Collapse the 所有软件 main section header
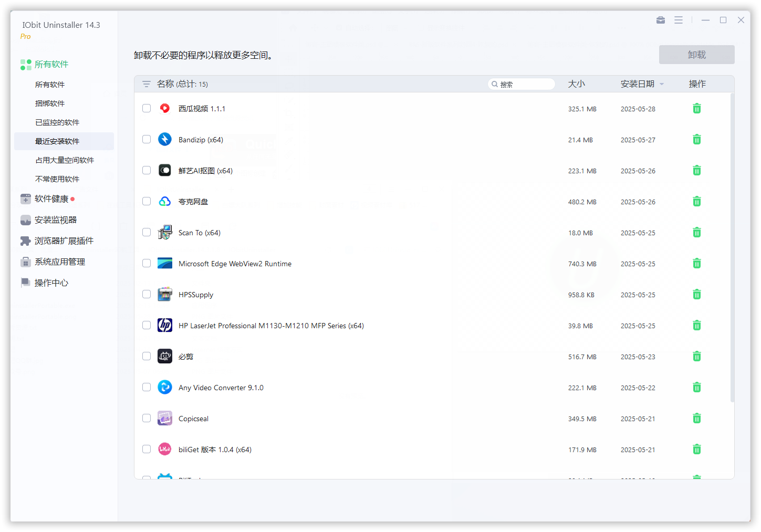 45,65
